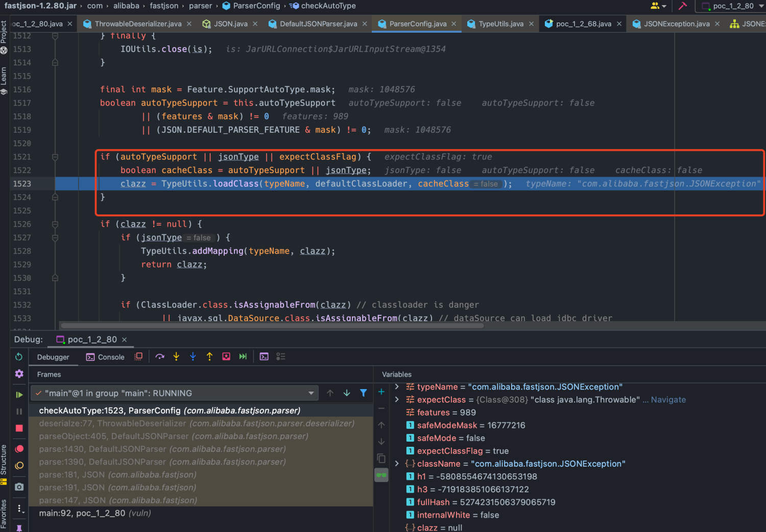This screenshot has height=532, width=766.
Task: Move watch down arrow in Variables
Action: pyautogui.click(x=381, y=442)
